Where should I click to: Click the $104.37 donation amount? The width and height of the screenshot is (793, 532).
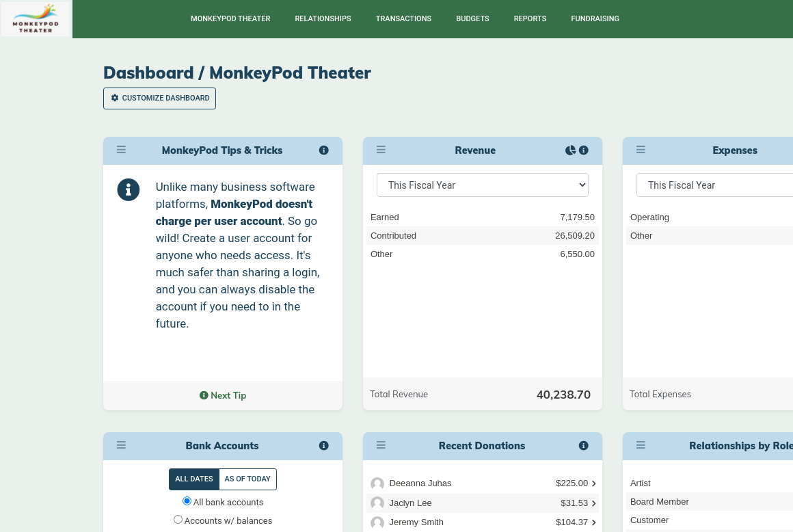click(572, 522)
